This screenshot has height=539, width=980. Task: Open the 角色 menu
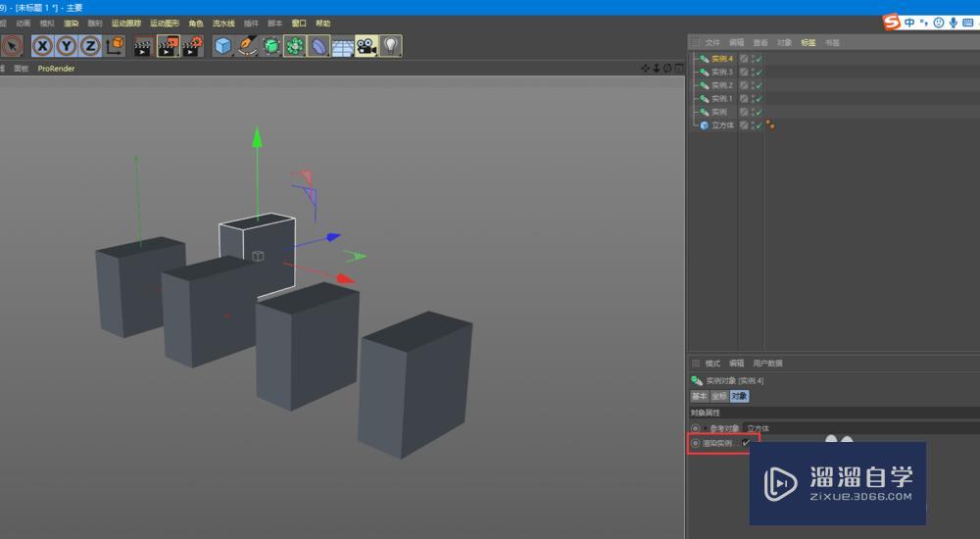196,24
